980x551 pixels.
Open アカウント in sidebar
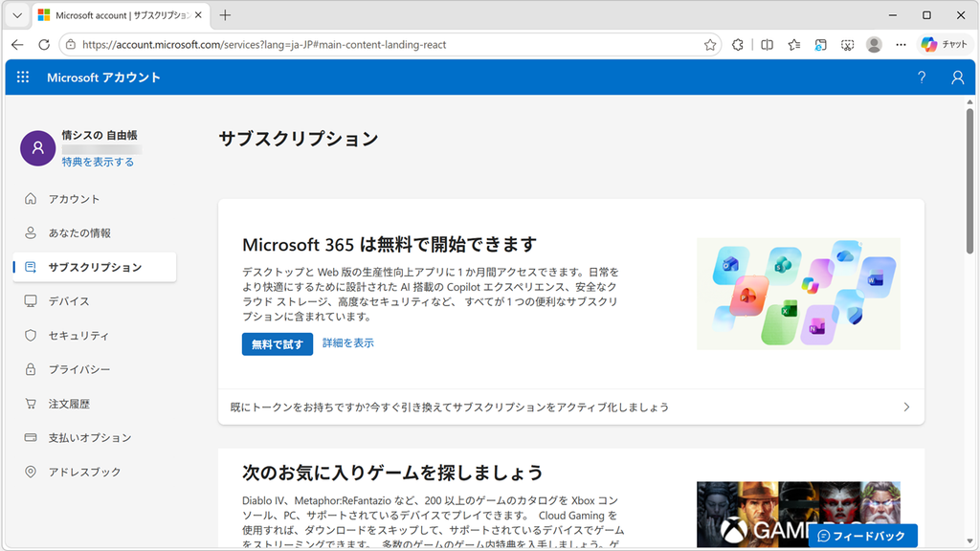[95, 199]
